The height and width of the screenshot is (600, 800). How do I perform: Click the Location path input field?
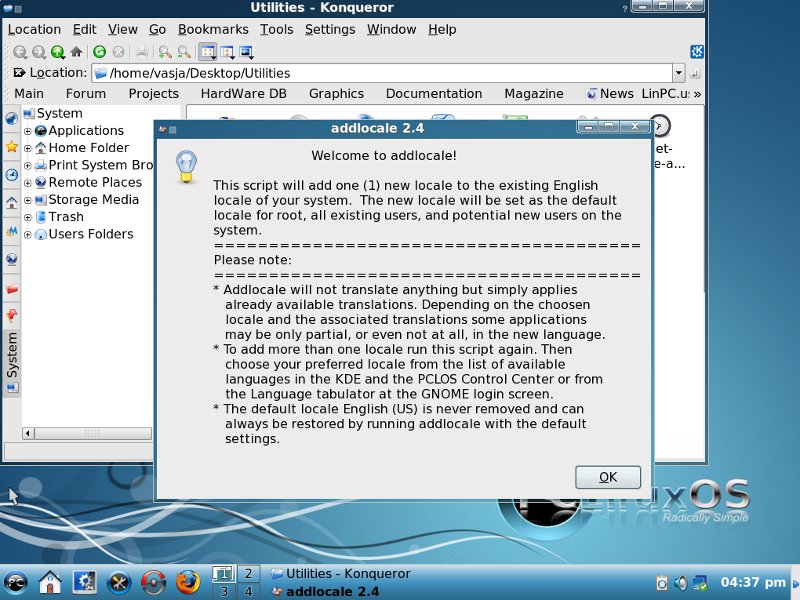coord(380,73)
